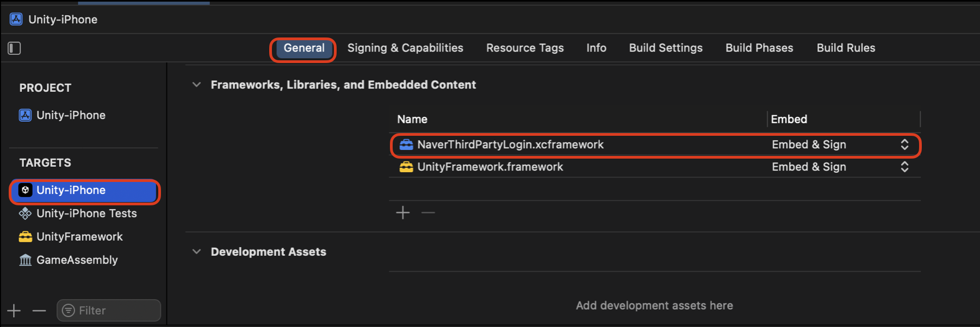
Task: Remove selected framework with the minus icon
Action: [x=429, y=212]
